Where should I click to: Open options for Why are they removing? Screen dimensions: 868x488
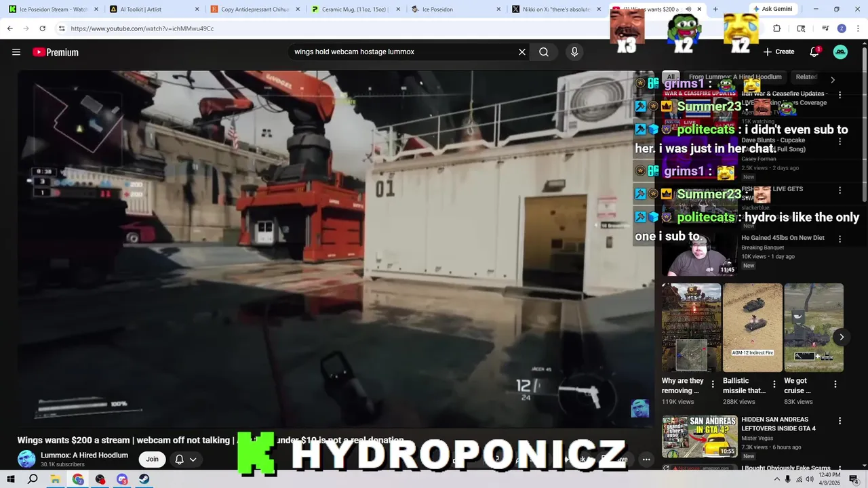(x=713, y=384)
